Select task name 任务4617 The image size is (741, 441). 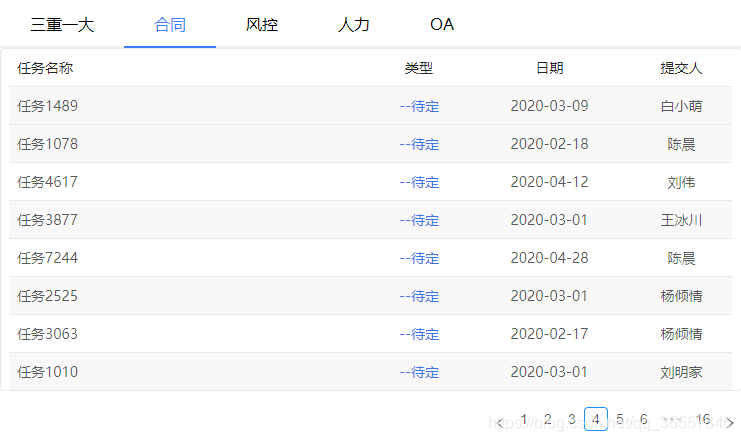pos(47,182)
